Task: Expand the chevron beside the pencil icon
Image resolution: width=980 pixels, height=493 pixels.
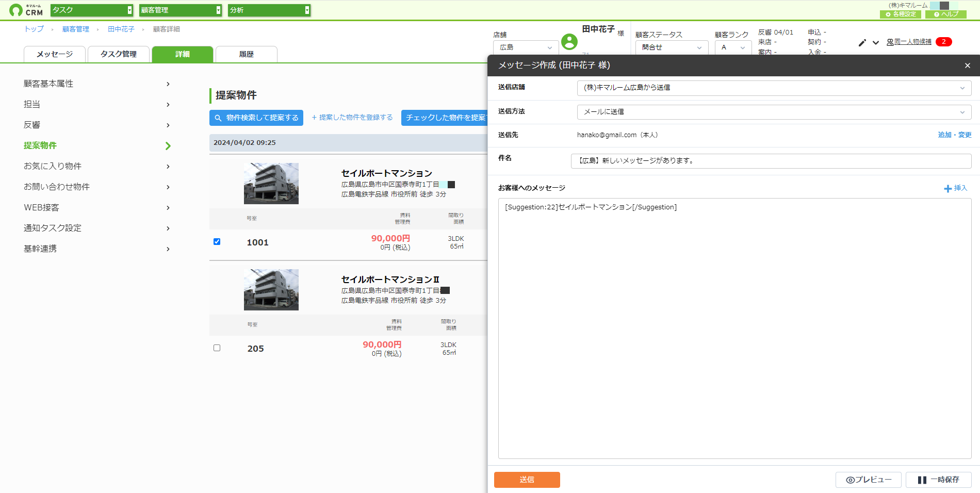Action: [876, 43]
